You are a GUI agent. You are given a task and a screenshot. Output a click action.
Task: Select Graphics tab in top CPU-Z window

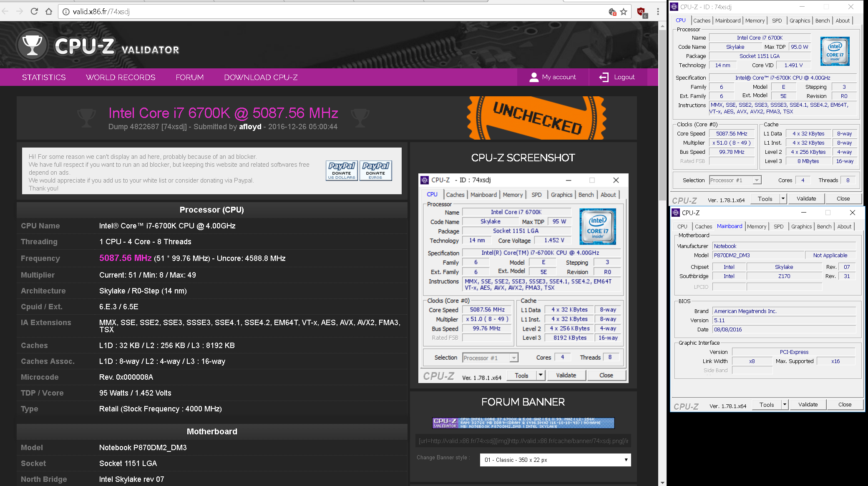(x=800, y=20)
